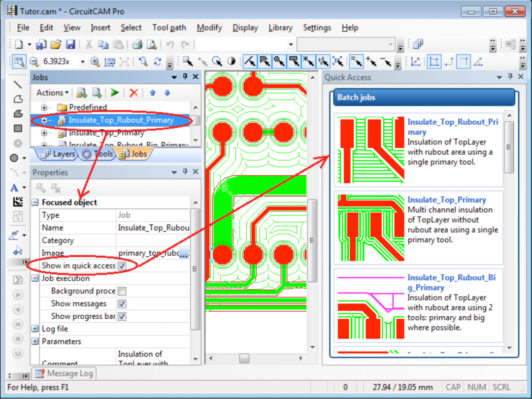Screen dimensions: 532x399
Task: Open the Actions dropdown in Jobs panel
Action: click(52, 93)
